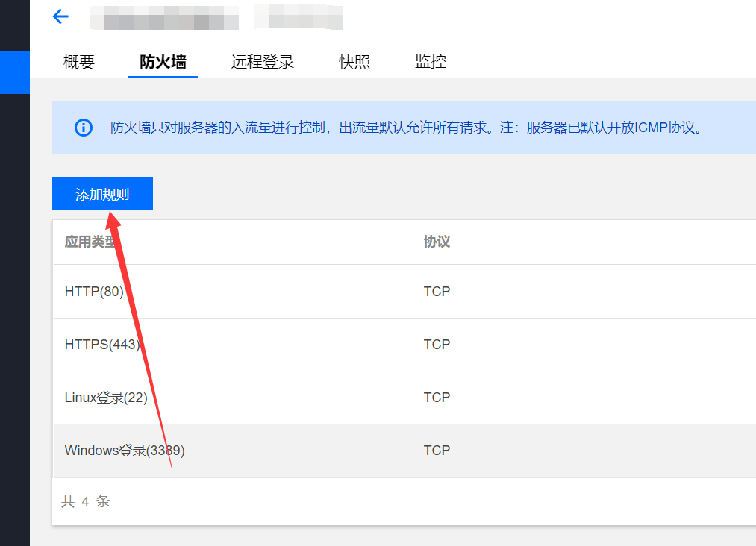756x546 pixels.
Task: Click TCP protocol in the Windows登录(3389) row
Action: pyautogui.click(x=437, y=450)
